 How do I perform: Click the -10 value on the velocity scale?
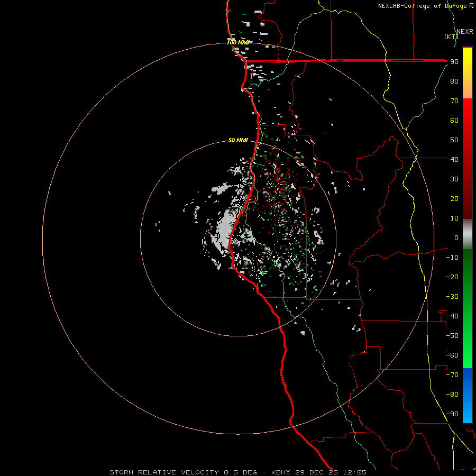pyautogui.click(x=452, y=258)
